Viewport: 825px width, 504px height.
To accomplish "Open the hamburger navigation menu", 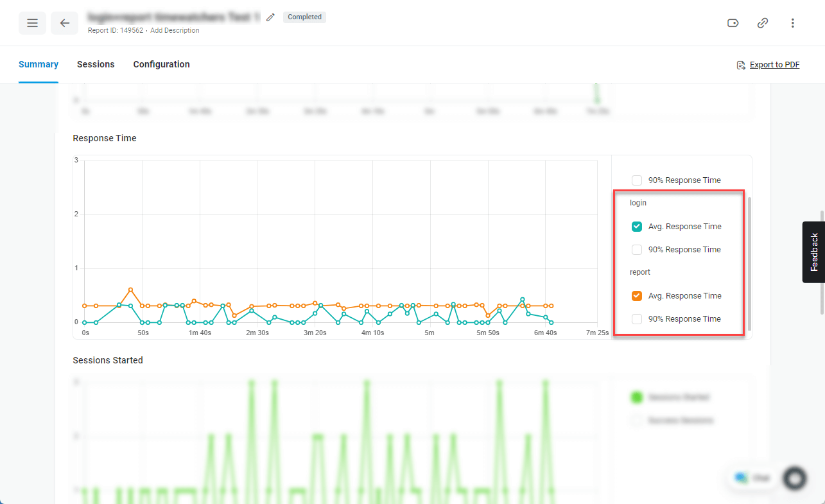I will point(32,23).
